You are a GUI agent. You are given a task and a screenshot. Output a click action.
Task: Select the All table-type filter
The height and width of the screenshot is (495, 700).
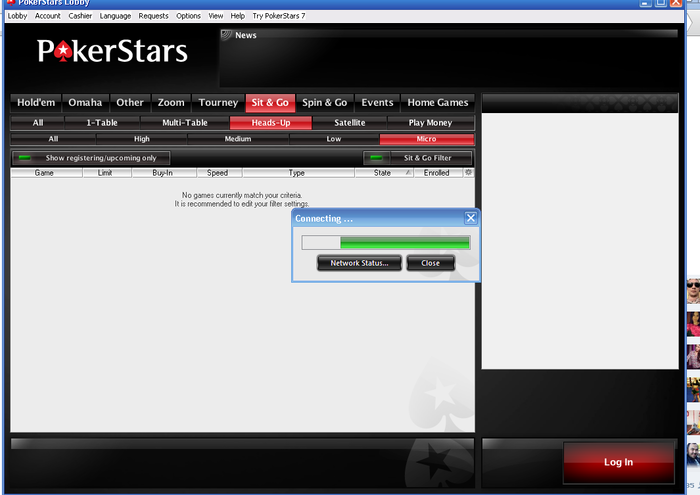tap(38, 123)
